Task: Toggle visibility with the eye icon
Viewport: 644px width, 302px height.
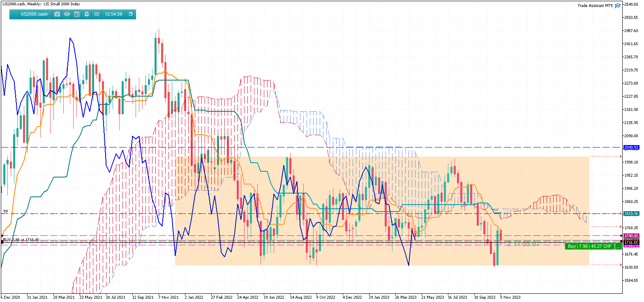Action: pyautogui.click(x=67, y=14)
